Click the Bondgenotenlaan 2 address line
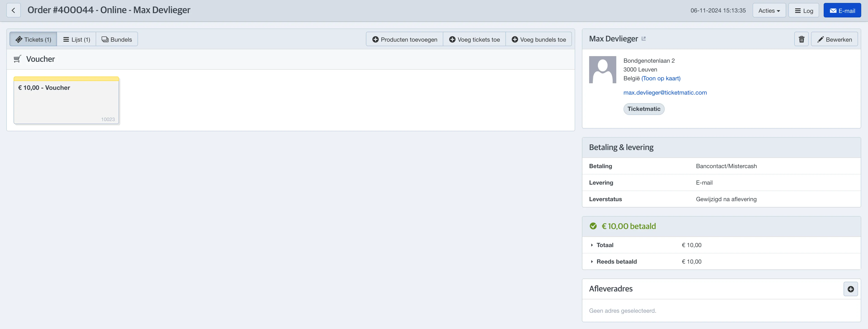 tap(649, 61)
